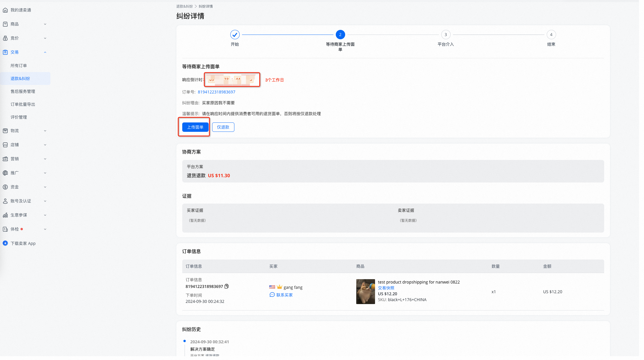
Task: Collapse the 交易 section chevron
Action: pyautogui.click(x=45, y=52)
